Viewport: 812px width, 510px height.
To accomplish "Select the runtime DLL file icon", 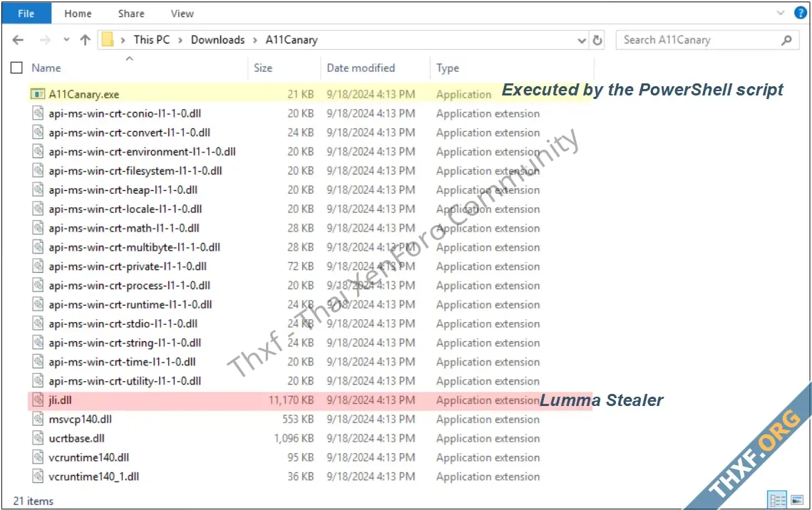I will coord(38,305).
